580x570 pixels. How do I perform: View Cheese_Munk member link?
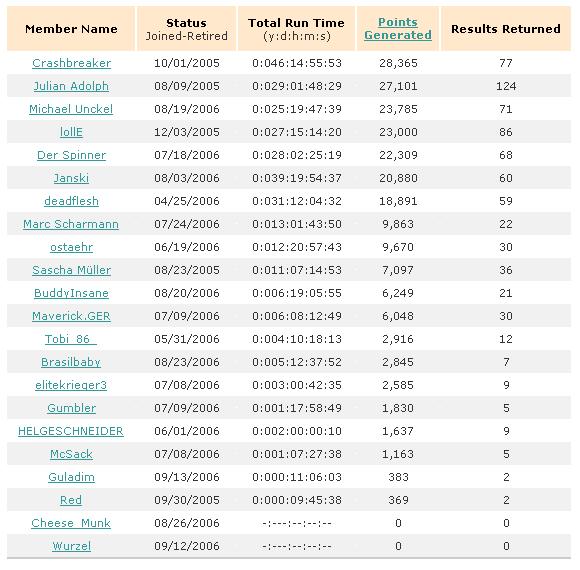(71, 523)
